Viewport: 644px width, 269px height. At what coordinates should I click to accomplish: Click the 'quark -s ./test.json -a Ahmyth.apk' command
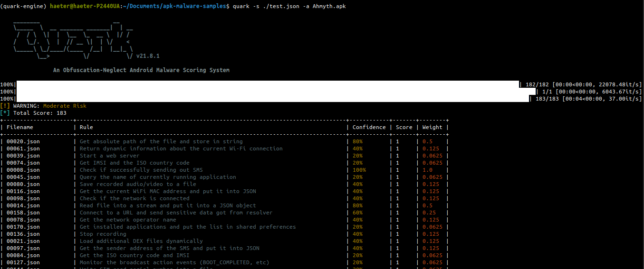click(x=289, y=6)
